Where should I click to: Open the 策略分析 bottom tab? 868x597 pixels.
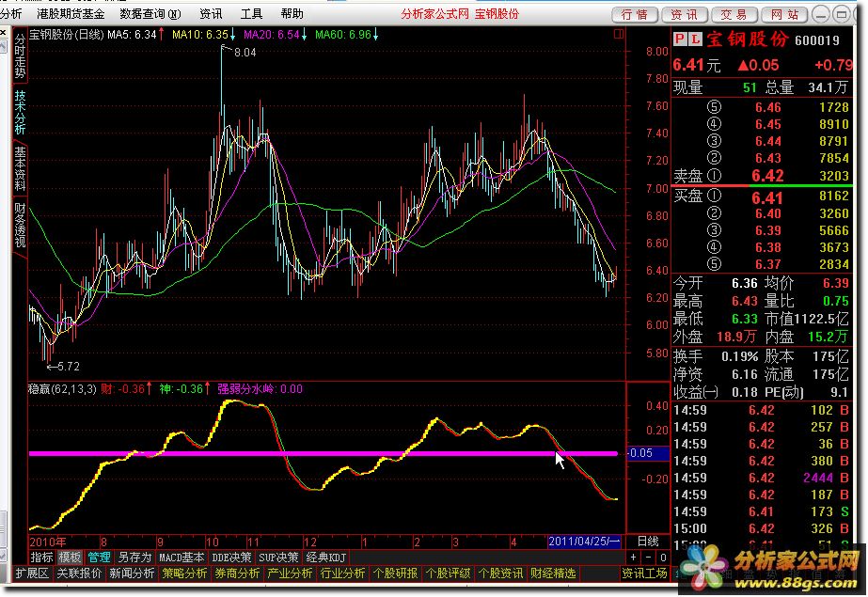[x=184, y=573]
